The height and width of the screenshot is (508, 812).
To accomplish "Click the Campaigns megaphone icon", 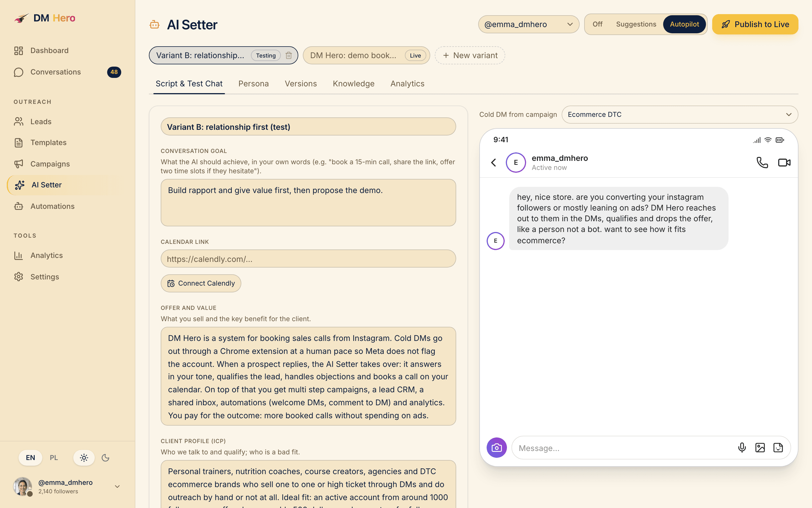I will [18, 164].
